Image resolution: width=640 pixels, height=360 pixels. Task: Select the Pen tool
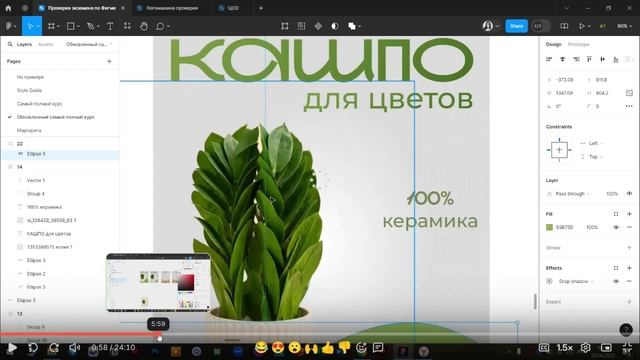90,26
